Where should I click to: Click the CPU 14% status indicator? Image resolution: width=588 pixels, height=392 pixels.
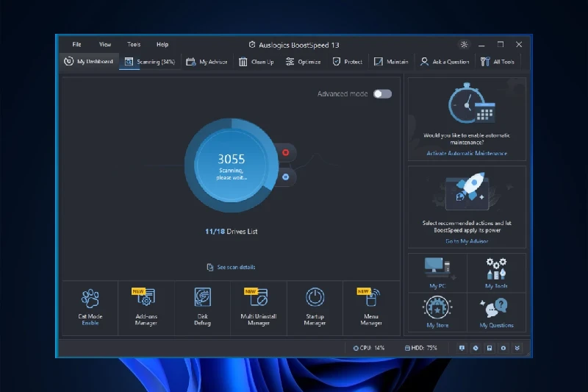click(x=369, y=348)
